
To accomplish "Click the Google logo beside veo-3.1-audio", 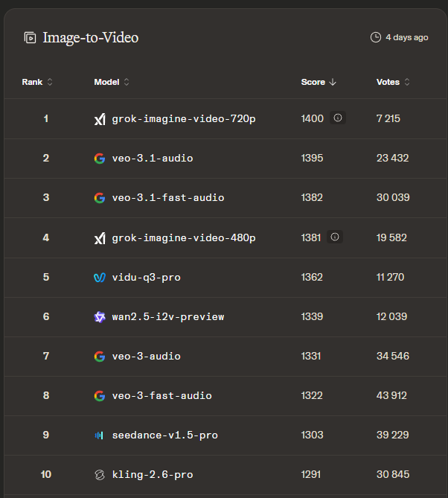I will (x=100, y=158).
